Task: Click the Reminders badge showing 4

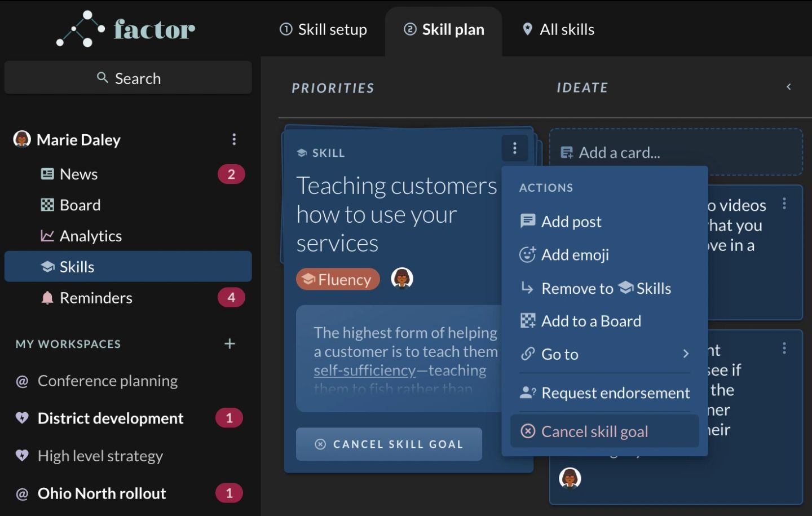Action: (x=231, y=297)
